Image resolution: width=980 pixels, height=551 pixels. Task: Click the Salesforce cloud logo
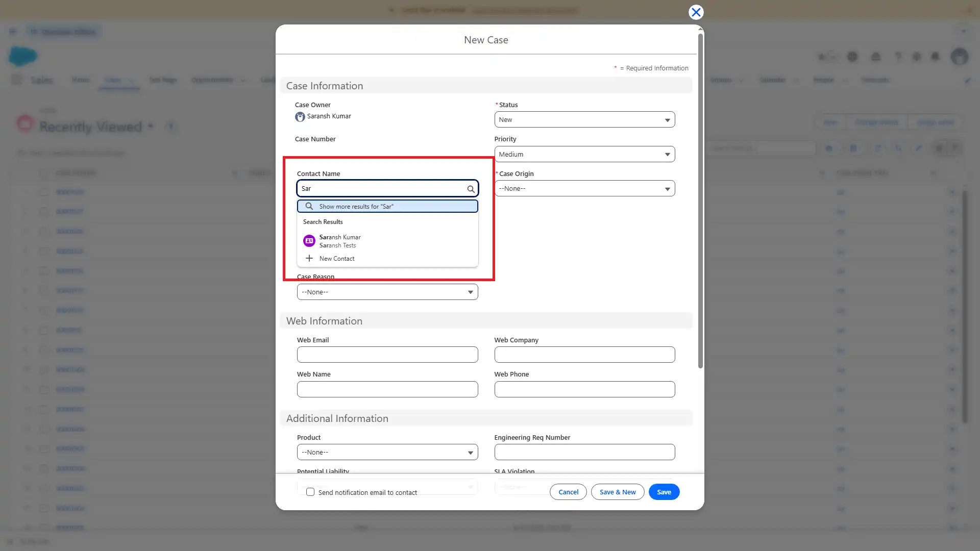(23, 56)
